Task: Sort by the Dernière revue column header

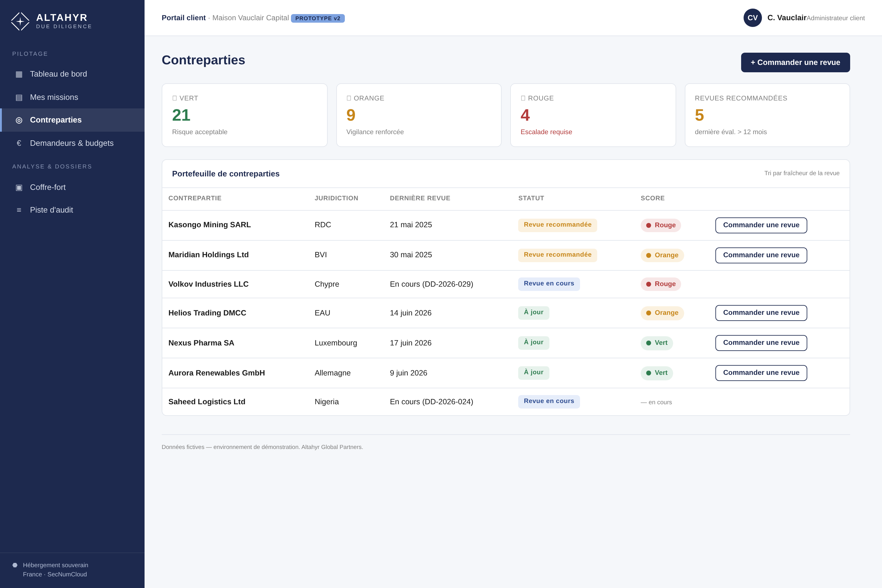Action: tap(420, 198)
